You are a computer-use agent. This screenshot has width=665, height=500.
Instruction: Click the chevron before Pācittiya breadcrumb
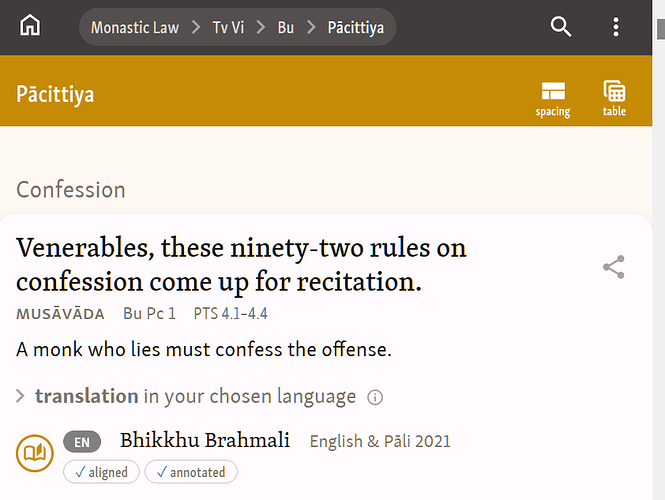coord(311,28)
